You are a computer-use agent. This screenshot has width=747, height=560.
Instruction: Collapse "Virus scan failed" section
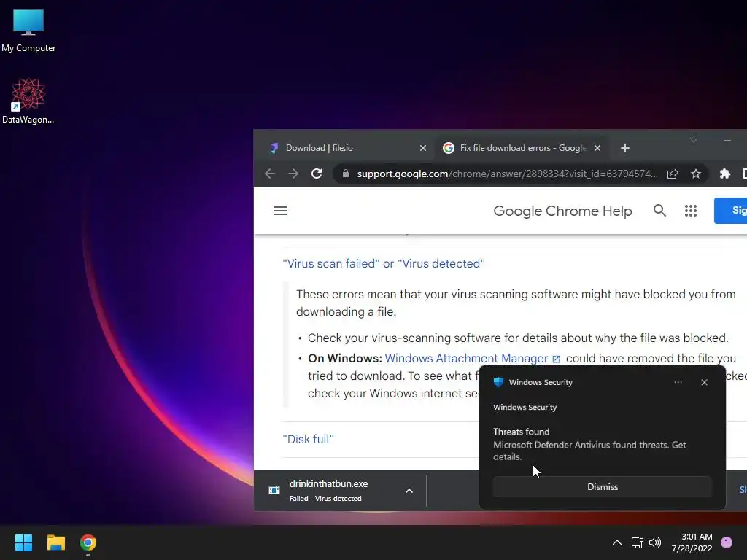pyautogui.click(x=384, y=263)
